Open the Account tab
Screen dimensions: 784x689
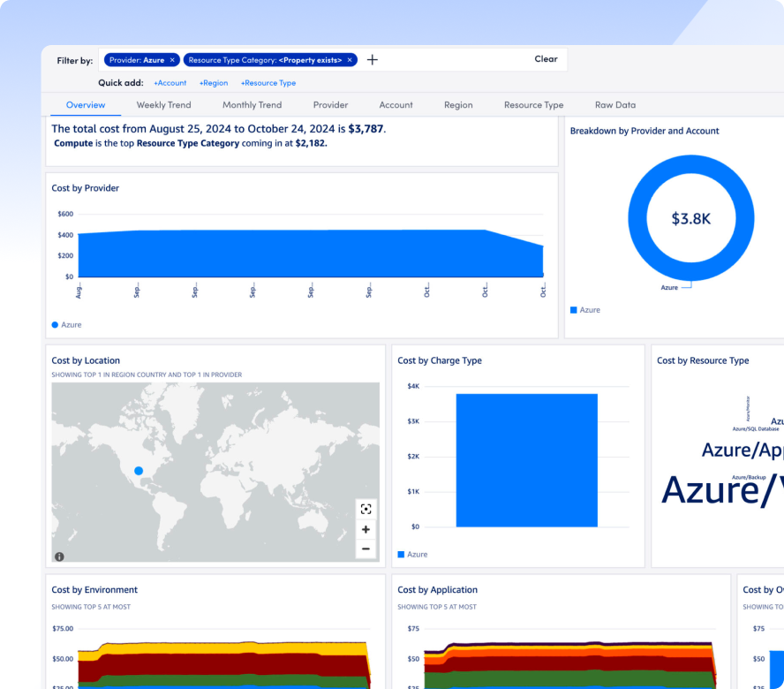point(396,105)
